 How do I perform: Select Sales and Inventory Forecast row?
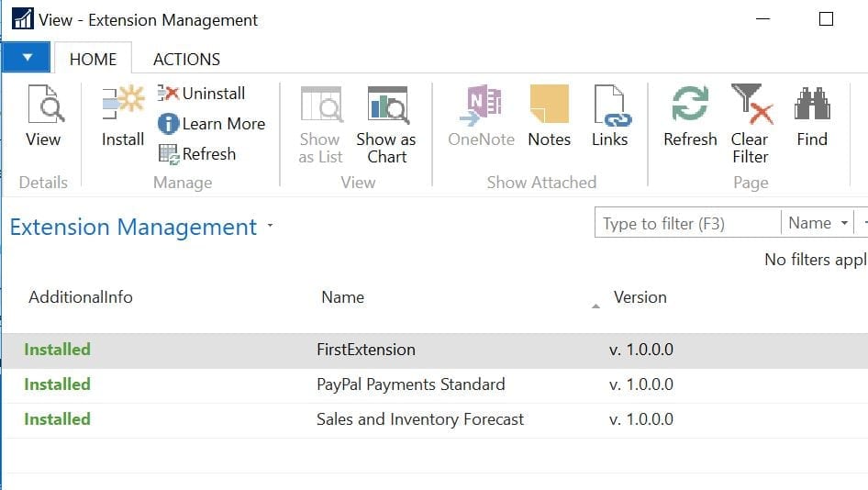tap(435, 419)
